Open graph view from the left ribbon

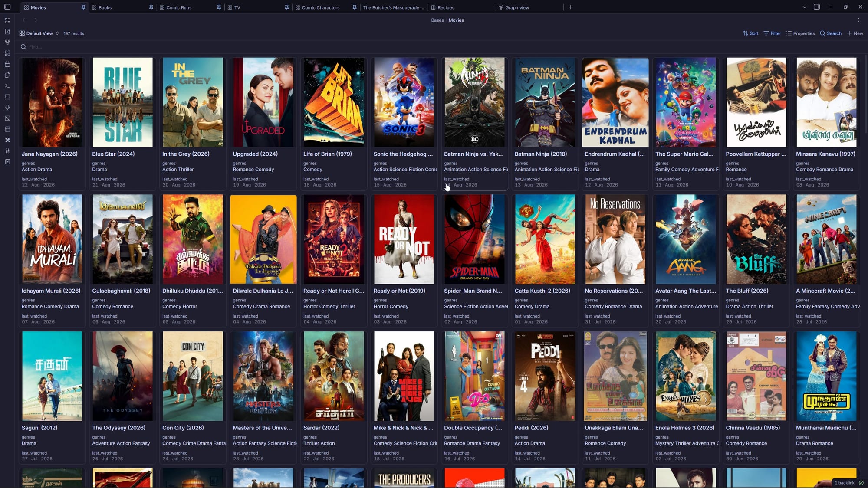coord(7,43)
